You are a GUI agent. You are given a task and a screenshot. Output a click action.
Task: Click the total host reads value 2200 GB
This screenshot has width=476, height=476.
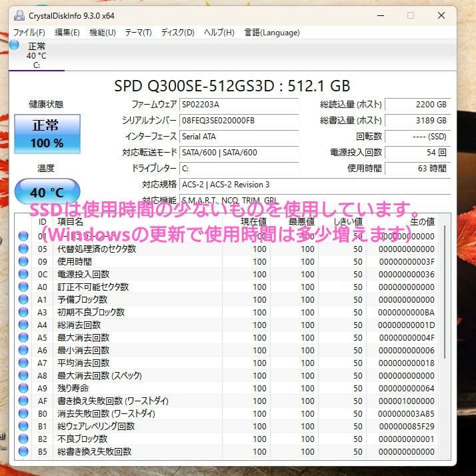tap(418, 105)
